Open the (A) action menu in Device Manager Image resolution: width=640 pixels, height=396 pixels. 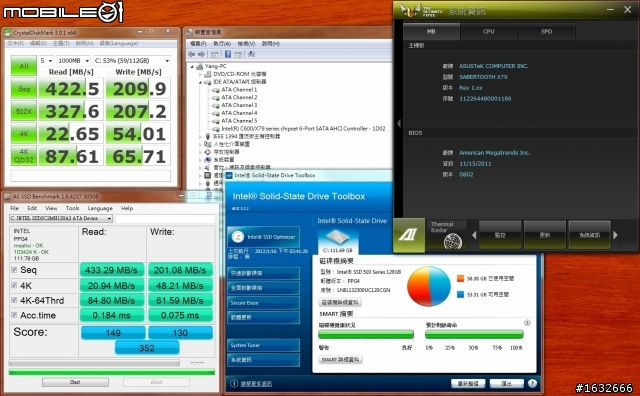pos(222,44)
